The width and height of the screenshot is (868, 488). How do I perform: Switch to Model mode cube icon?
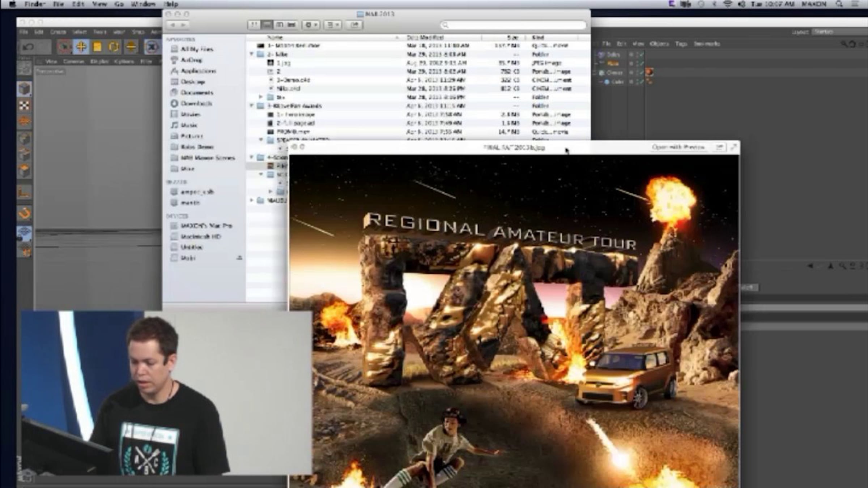(25, 89)
